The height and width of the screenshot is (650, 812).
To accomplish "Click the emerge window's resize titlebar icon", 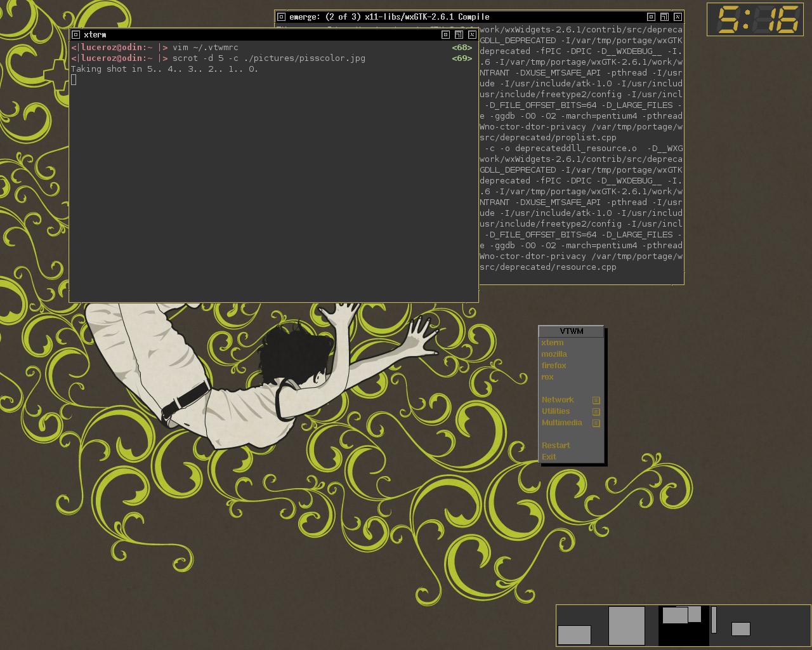I will point(664,17).
